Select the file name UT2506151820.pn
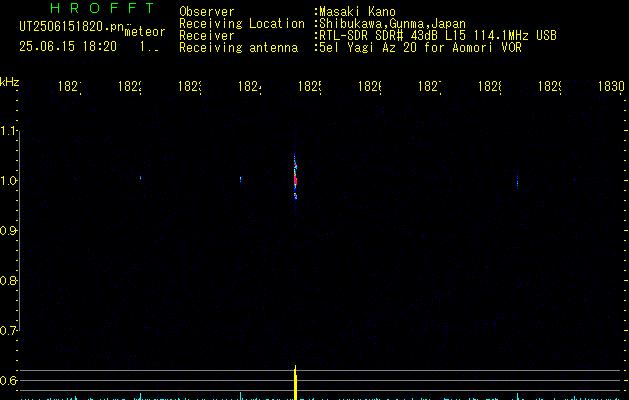 pos(71,27)
